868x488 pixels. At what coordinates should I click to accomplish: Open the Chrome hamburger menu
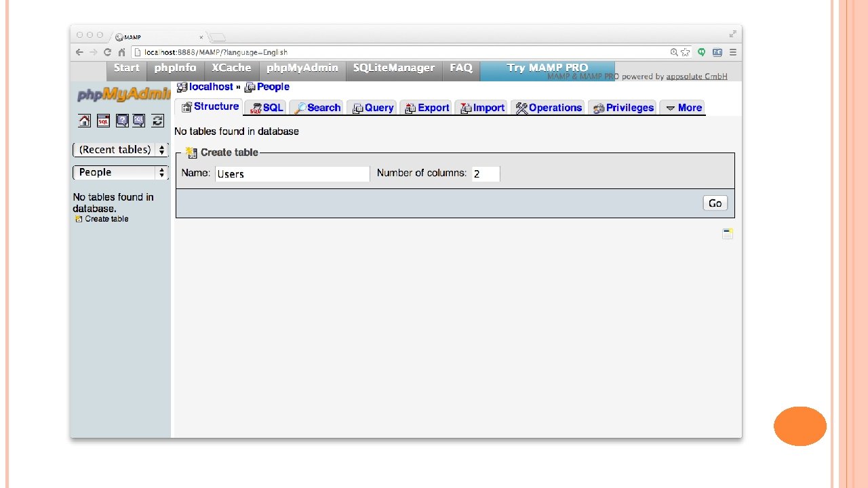point(732,52)
